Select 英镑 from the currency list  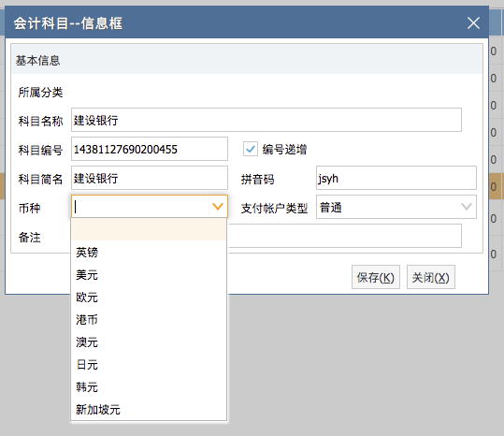(149, 252)
